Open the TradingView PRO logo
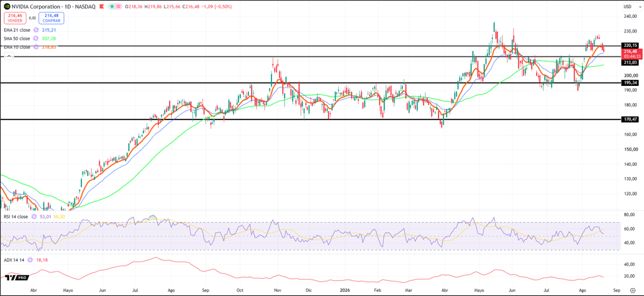The image size is (644, 296). click(x=17, y=278)
